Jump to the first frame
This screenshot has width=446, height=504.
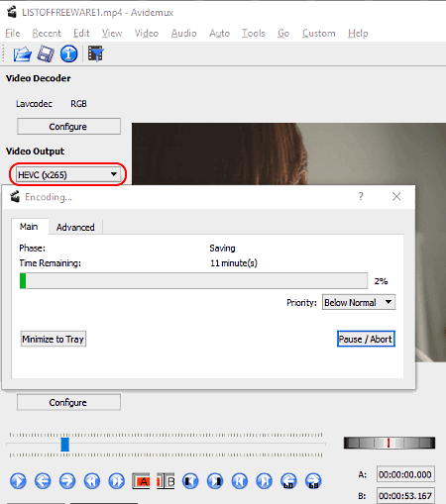click(x=240, y=481)
